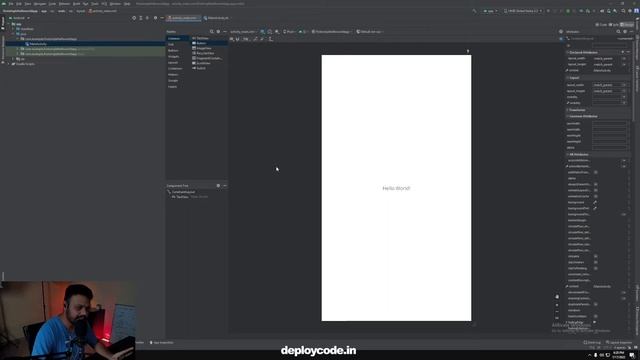Toggle addStatesFromChildren checkbox
The height and width of the screenshot is (360, 640).
[596, 173]
